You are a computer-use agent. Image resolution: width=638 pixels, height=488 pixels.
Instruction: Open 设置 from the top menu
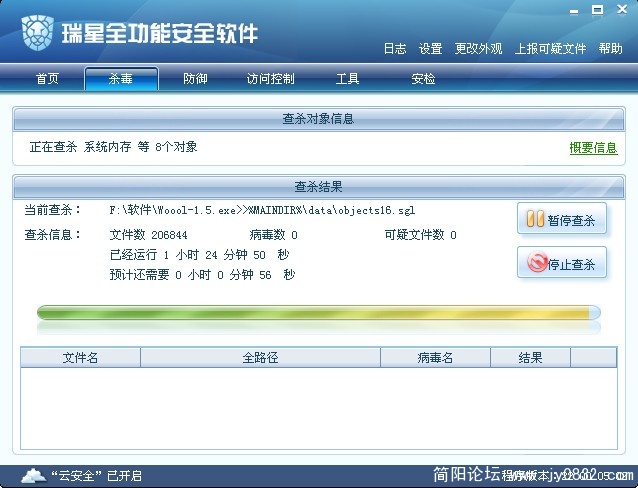coord(430,49)
